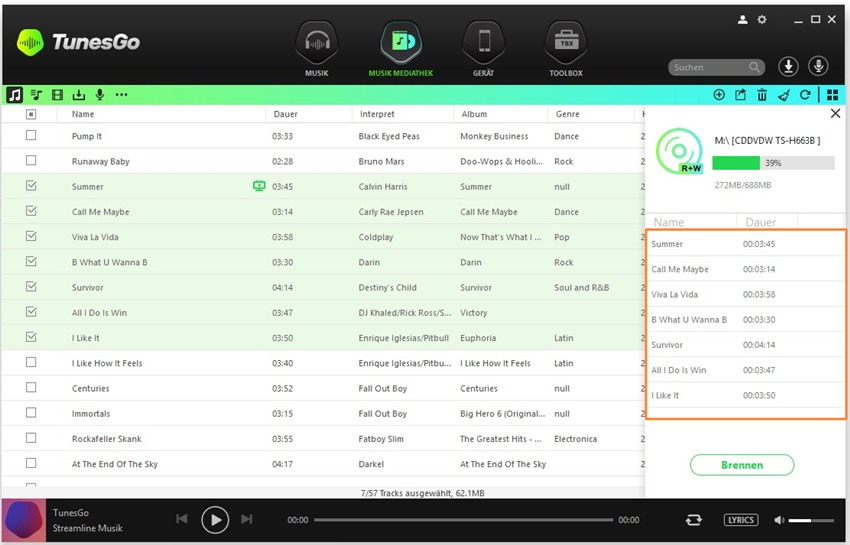Open settings gear icon
Image resolution: width=850 pixels, height=545 pixels.
point(762,20)
